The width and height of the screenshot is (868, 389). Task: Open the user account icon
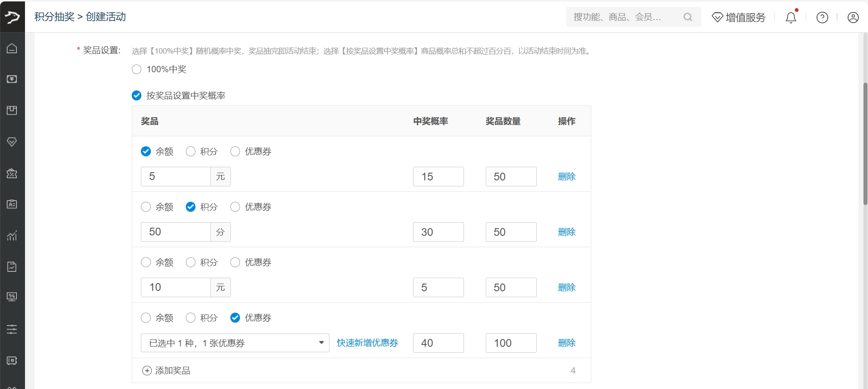pos(853,17)
